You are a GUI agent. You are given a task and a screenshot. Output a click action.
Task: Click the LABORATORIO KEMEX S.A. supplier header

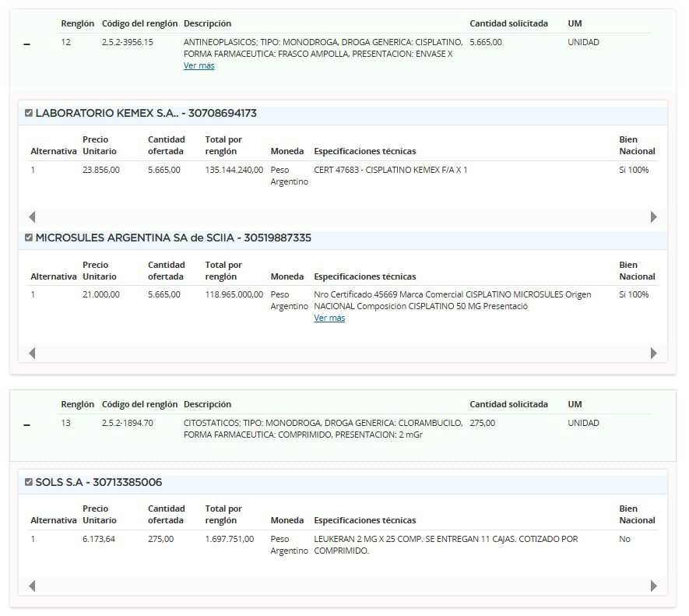point(146,113)
